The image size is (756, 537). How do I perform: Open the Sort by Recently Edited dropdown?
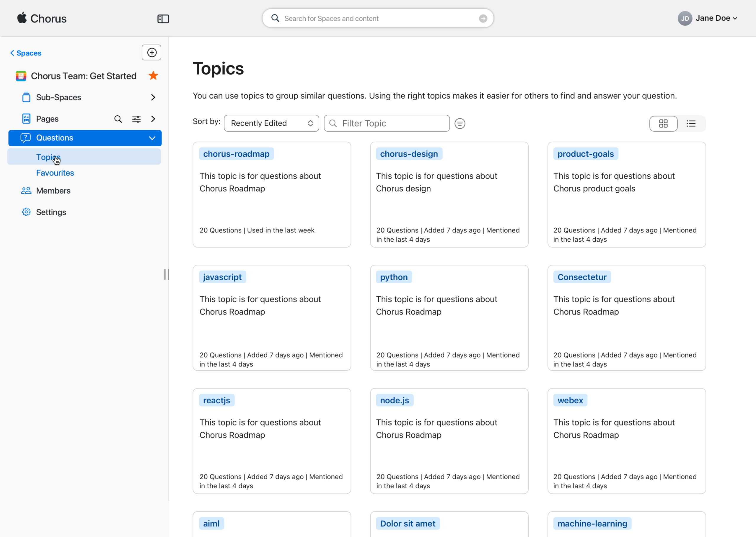(271, 123)
